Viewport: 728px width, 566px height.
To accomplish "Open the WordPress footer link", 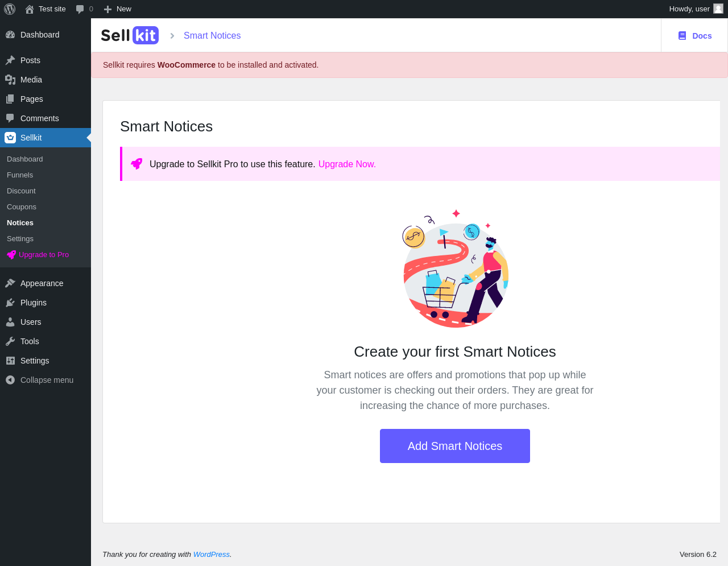I will pos(211,555).
